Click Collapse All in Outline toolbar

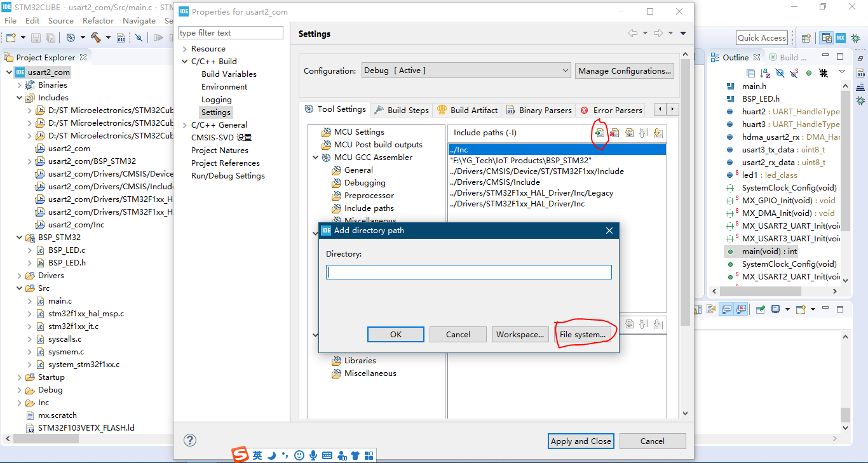click(x=751, y=73)
